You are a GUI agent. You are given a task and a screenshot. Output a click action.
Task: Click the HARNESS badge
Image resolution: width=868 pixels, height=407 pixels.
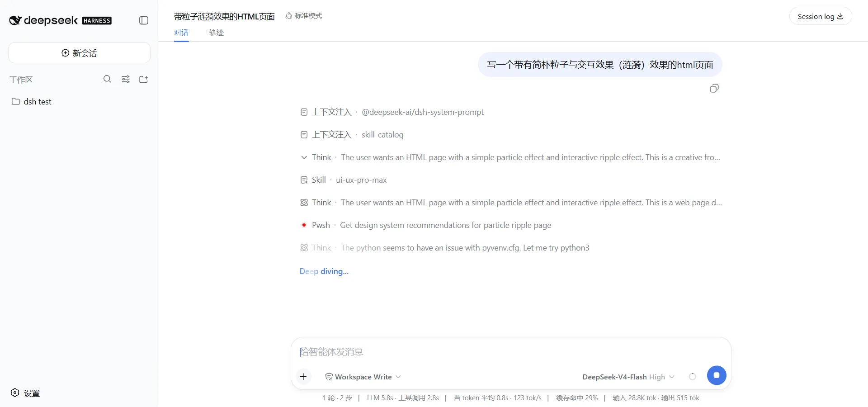97,21
